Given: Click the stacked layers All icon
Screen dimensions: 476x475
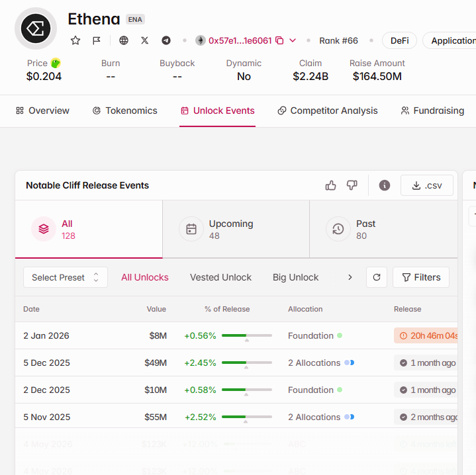Looking at the screenshot, I should pyautogui.click(x=44, y=229).
